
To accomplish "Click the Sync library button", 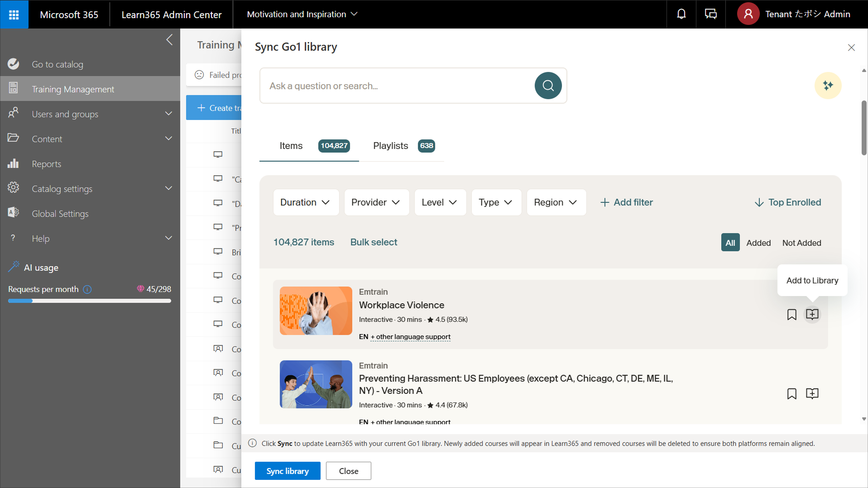I will [x=288, y=471].
